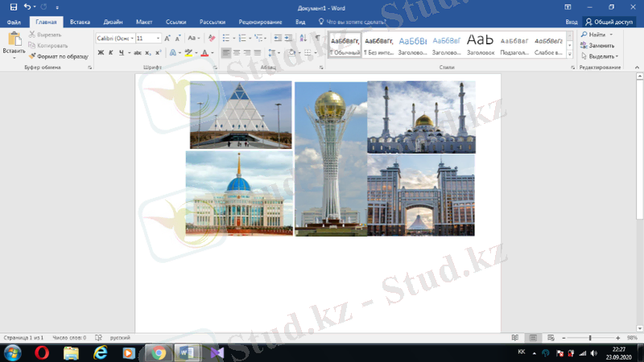The width and height of the screenshot is (644, 362).
Task: Click the Increase font size icon
Action: (167, 38)
